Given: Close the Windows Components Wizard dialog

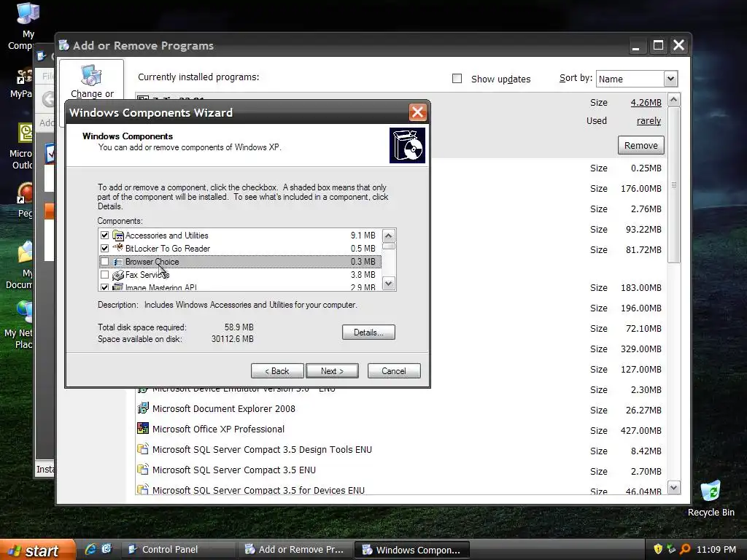Looking at the screenshot, I should point(417,112).
